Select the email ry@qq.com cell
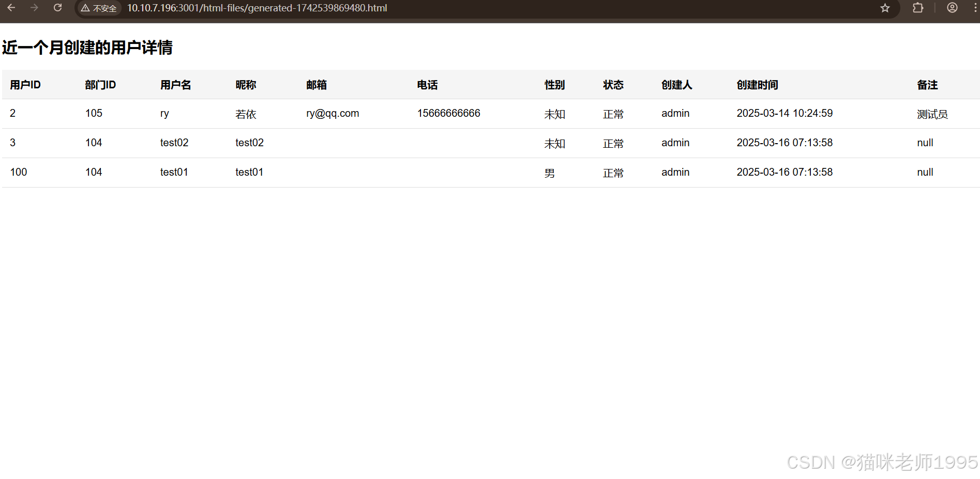The height and width of the screenshot is (479, 980). click(333, 113)
